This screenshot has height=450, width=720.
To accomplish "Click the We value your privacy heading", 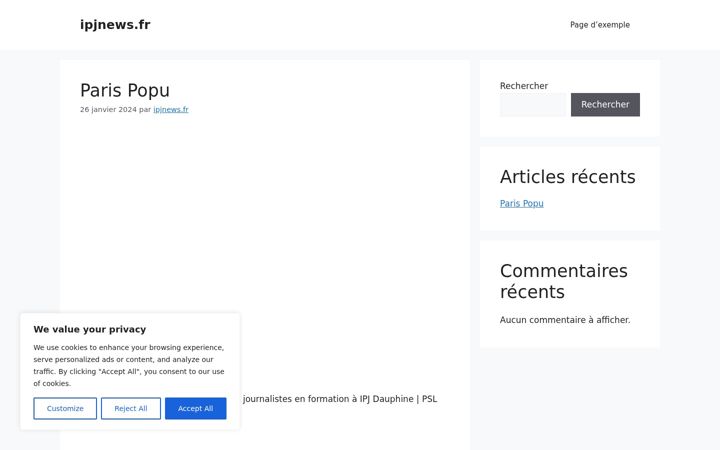I will coord(90,329).
